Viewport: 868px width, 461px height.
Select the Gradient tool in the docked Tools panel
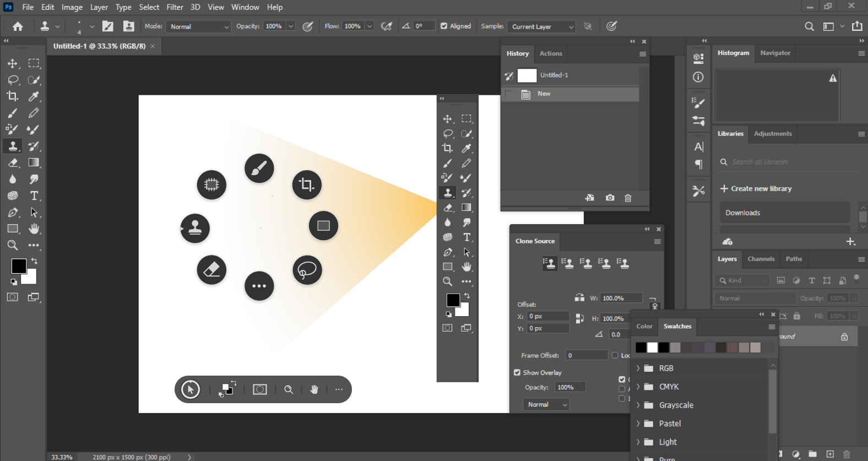coord(34,162)
